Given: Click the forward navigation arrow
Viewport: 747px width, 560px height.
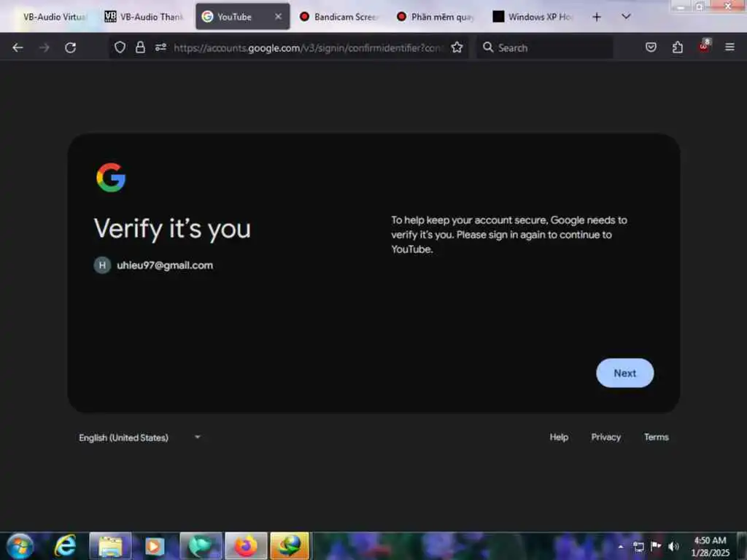Looking at the screenshot, I should (44, 47).
